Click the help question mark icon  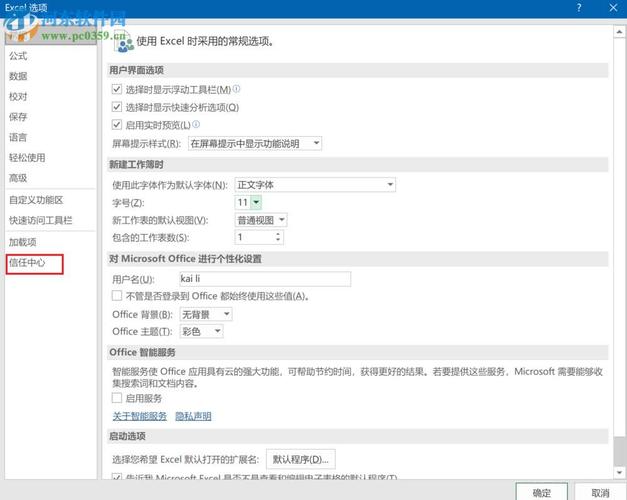pos(579,8)
